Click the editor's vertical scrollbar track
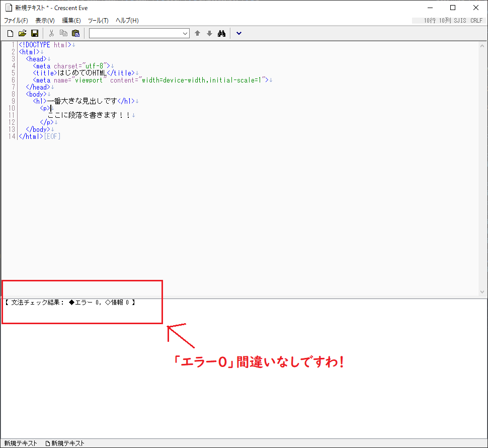The width and height of the screenshot is (488, 448). [x=483, y=166]
